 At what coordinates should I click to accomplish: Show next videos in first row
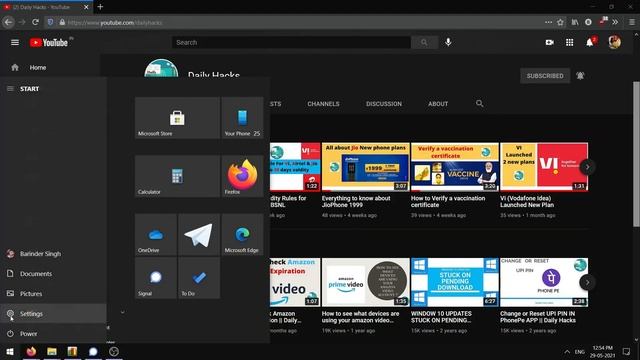click(x=587, y=167)
